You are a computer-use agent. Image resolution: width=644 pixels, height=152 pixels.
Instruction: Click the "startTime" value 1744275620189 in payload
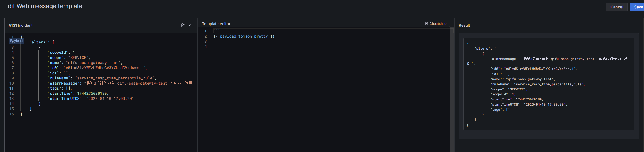click(x=92, y=93)
